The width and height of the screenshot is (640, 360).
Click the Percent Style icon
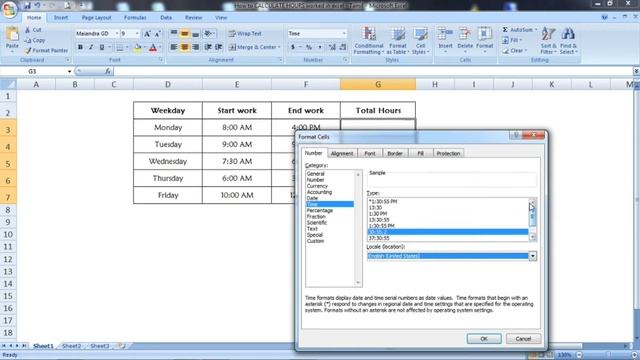(x=309, y=47)
